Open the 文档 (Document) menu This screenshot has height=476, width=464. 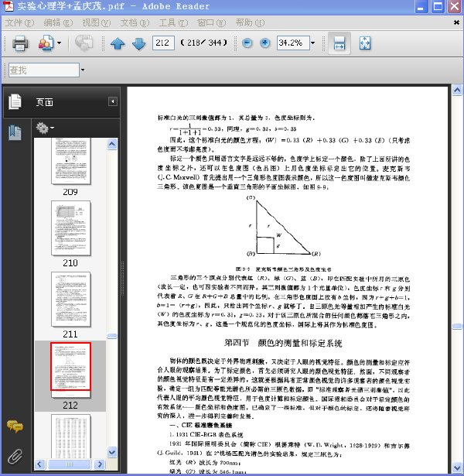(x=135, y=22)
